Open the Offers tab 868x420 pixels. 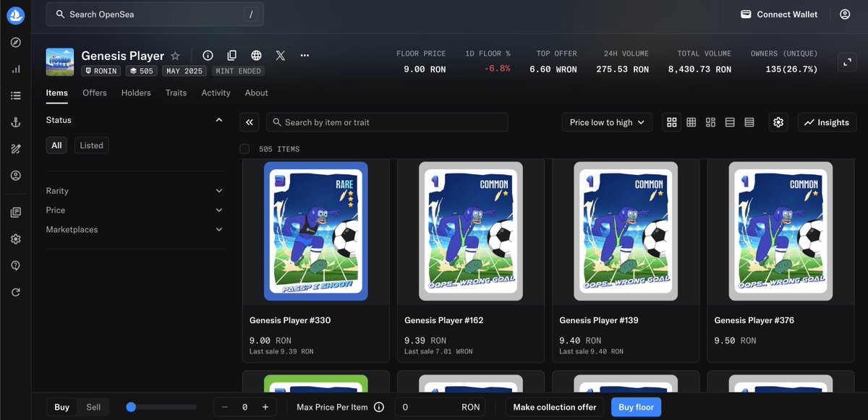[x=95, y=93]
